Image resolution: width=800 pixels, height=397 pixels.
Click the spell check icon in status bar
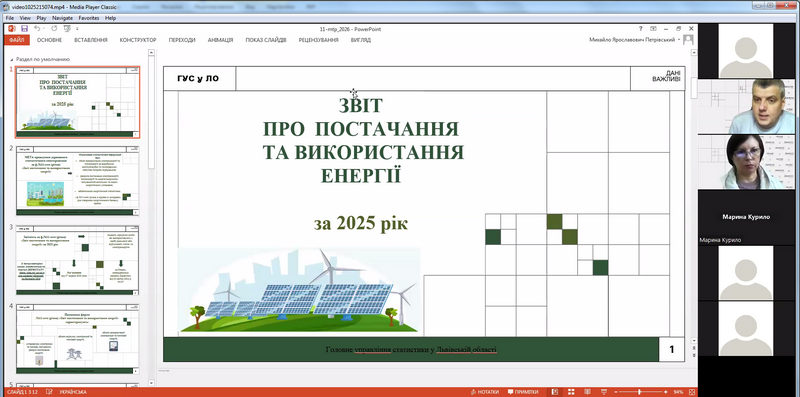[x=49, y=392]
